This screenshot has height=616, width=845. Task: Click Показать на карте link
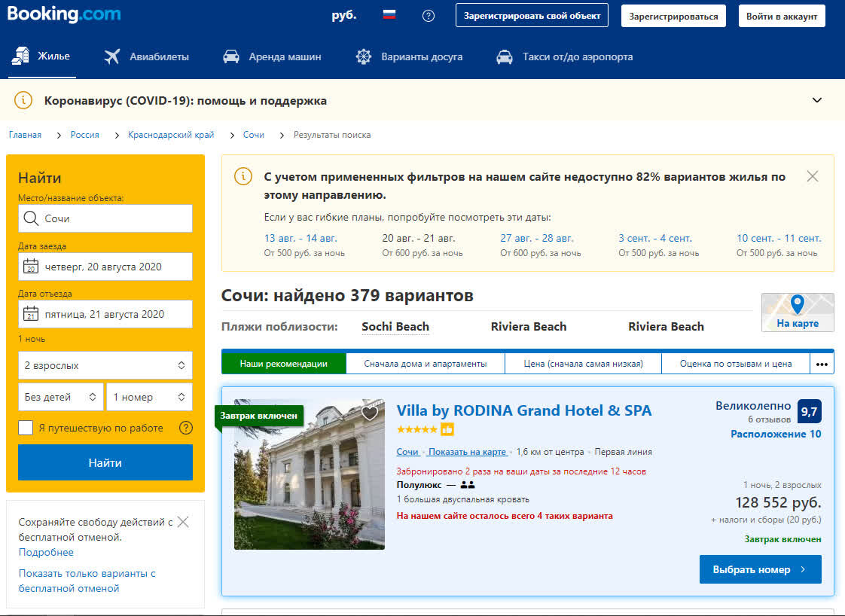pyautogui.click(x=467, y=452)
